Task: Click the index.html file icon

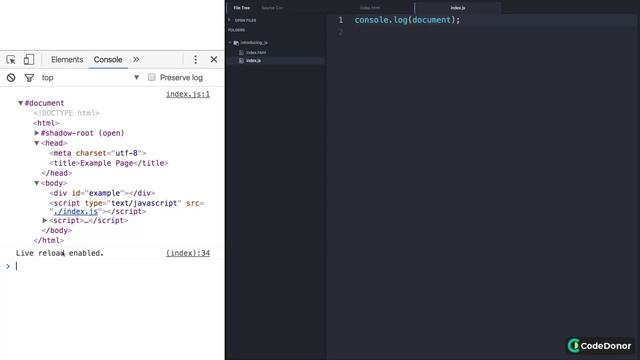Action: (x=241, y=52)
